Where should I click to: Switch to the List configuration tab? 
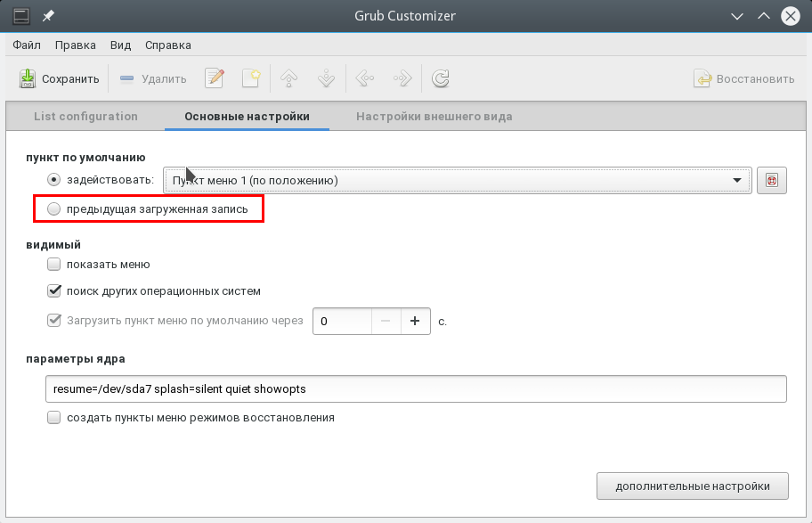[x=85, y=116]
